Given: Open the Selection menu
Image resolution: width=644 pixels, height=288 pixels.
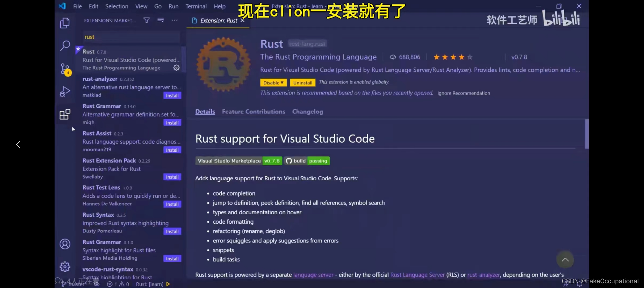Looking at the screenshot, I should click(117, 6).
